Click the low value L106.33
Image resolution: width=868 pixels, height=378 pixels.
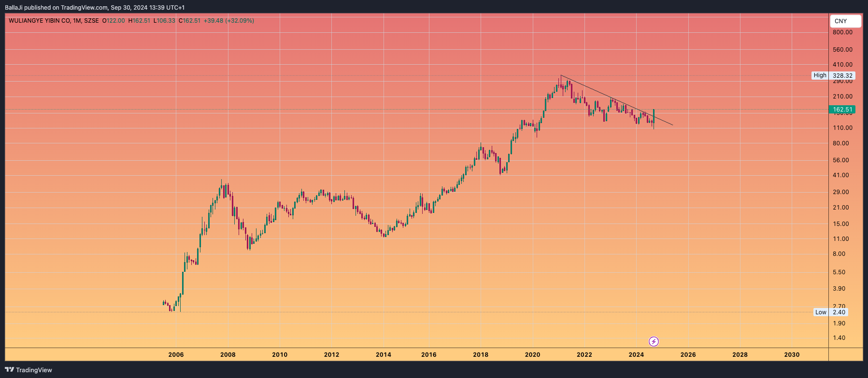pos(164,21)
